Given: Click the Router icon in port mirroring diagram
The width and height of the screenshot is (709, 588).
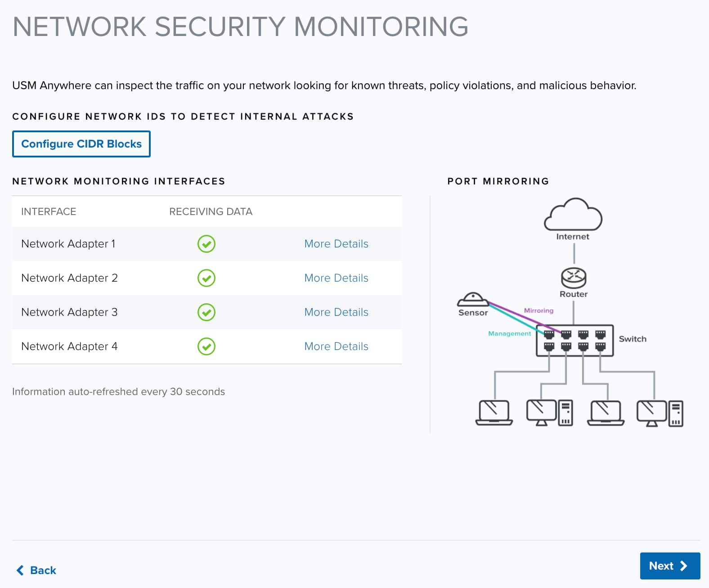Looking at the screenshot, I should click(574, 278).
